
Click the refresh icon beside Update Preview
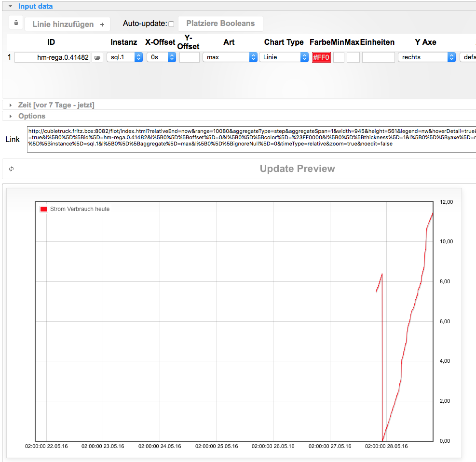pyautogui.click(x=11, y=169)
